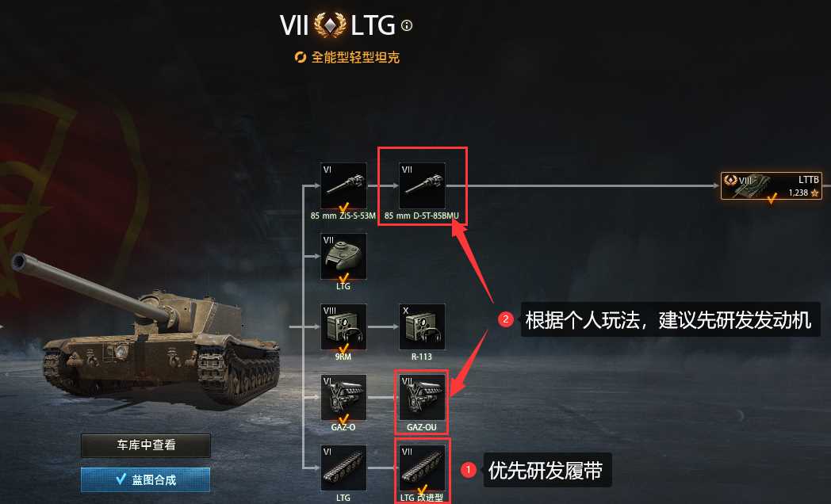The width and height of the screenshot is (831, 504).
Task: Click the info icon beside LTG title
Action: (407, 25)
